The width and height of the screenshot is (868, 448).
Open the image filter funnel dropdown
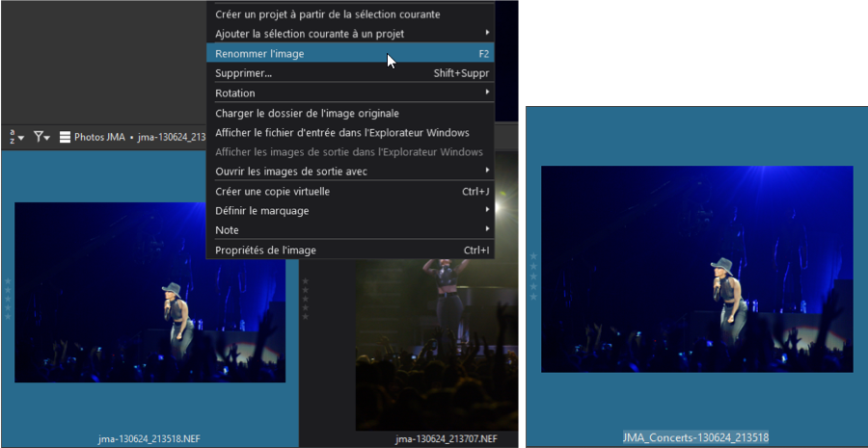coord(41,137)
